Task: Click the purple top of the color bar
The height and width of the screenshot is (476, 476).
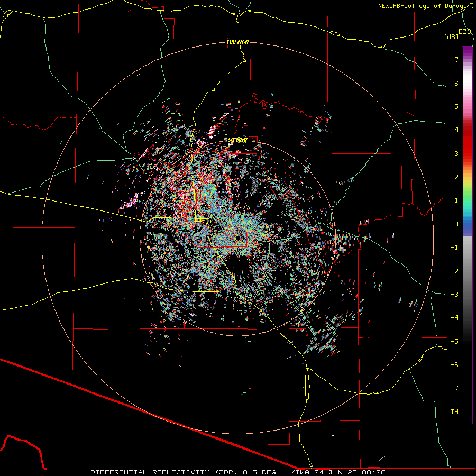Action: click(x=467, y=52)
